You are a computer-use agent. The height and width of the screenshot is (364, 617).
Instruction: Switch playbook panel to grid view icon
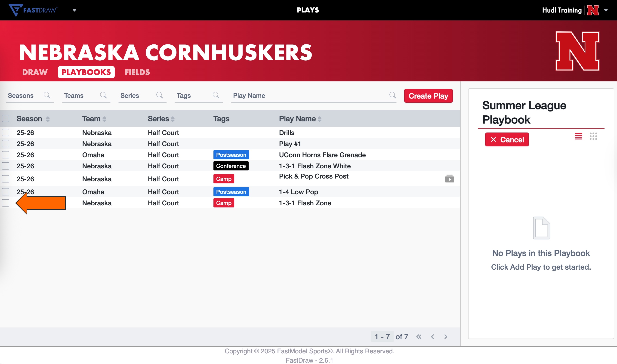pyautogui.click(x=593, y=136)
